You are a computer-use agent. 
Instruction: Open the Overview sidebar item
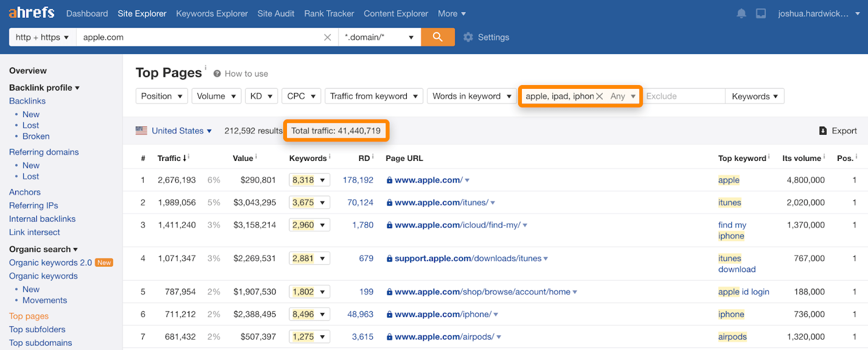tap(28, 71)
